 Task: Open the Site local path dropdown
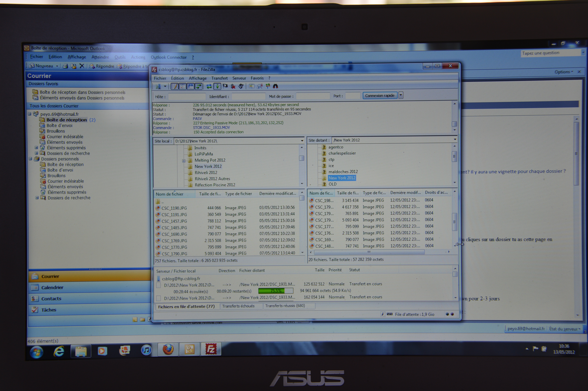pos(302,141)
